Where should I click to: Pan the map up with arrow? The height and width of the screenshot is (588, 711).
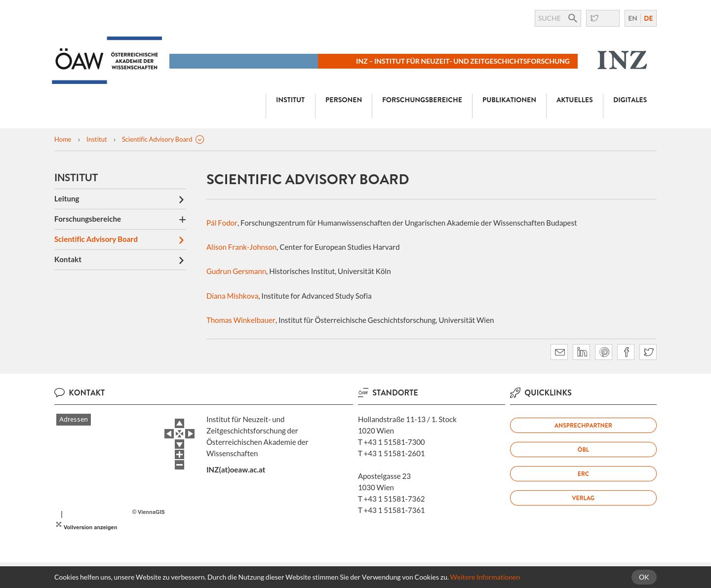click(179, 423)
